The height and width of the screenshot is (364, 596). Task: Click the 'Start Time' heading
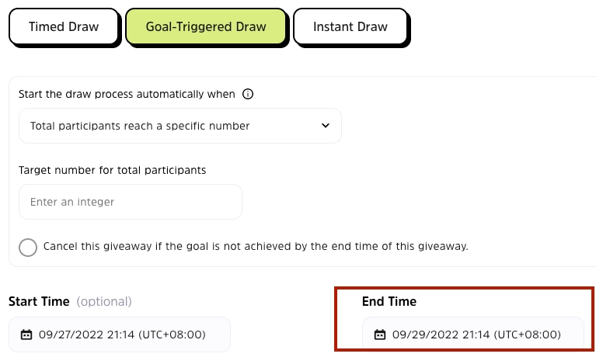[x=38, y=301]
